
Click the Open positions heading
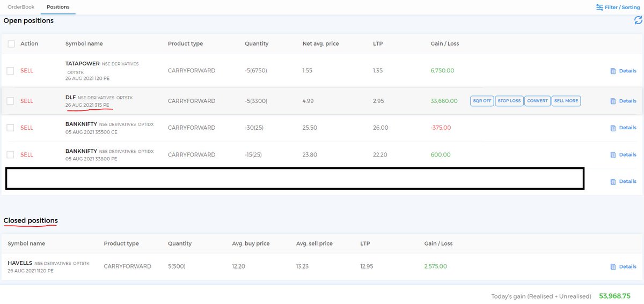pos(28,20)
